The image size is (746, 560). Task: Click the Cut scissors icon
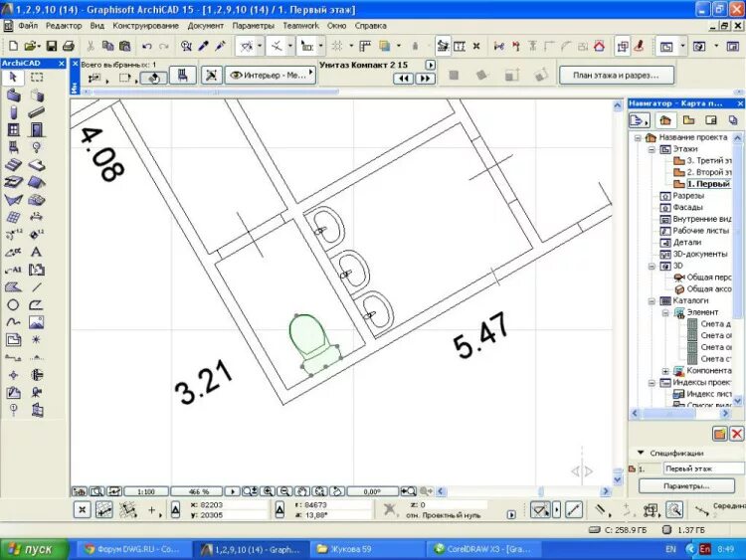click(91, 46)
